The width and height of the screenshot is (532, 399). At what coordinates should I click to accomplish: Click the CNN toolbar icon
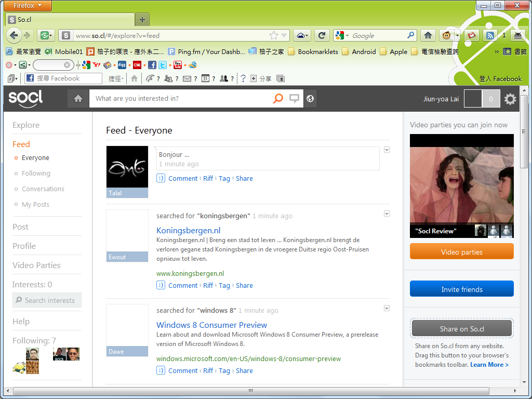137,65
